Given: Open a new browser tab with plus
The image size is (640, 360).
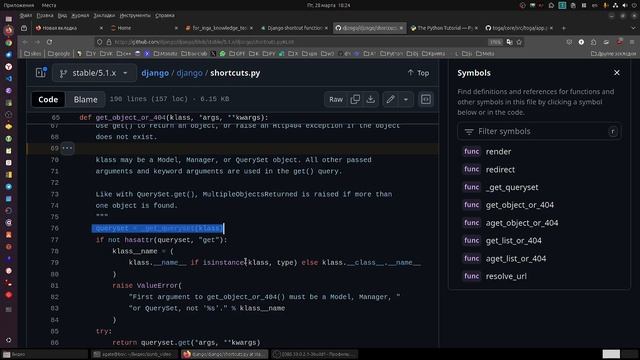Looking at the screenshot, I should coord(564,28).
